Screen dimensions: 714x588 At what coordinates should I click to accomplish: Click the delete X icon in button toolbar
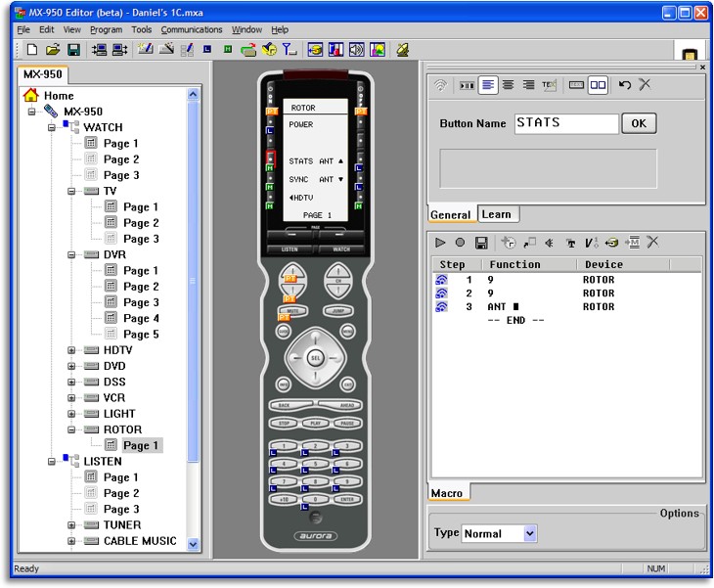pyautogui.click(x=645, y=84)
